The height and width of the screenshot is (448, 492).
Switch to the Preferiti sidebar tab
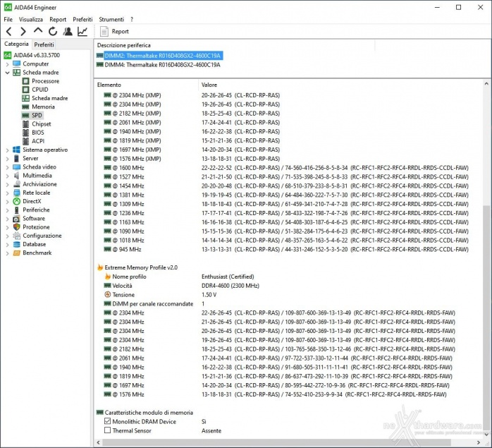[44, 44]
